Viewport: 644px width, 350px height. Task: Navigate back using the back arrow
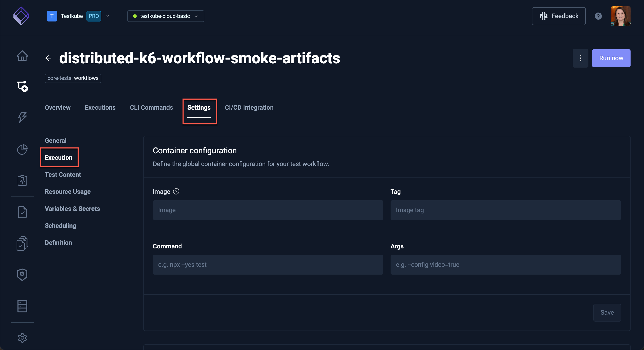coord(48,58)
